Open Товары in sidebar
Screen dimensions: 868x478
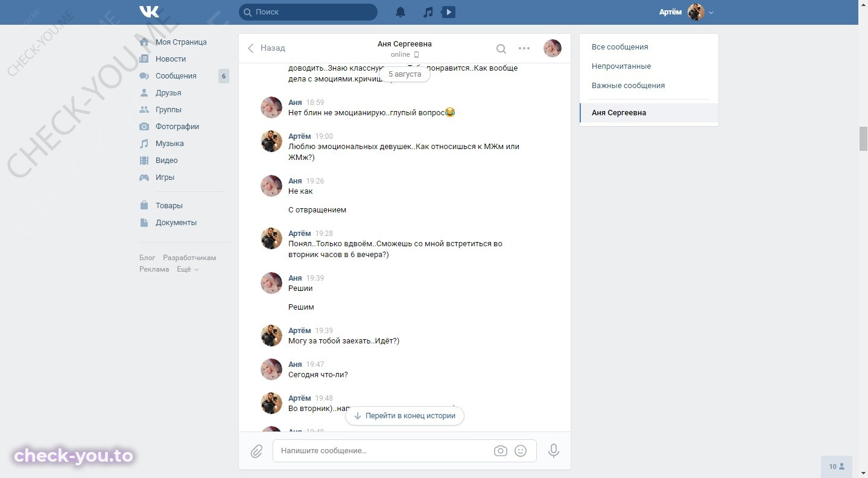[x=169, y=206]
